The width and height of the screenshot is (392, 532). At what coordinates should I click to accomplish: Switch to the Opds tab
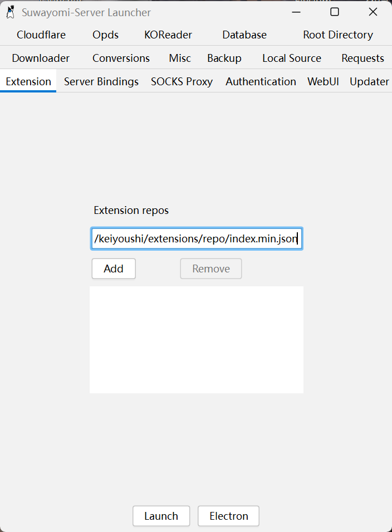coord(106,35)
